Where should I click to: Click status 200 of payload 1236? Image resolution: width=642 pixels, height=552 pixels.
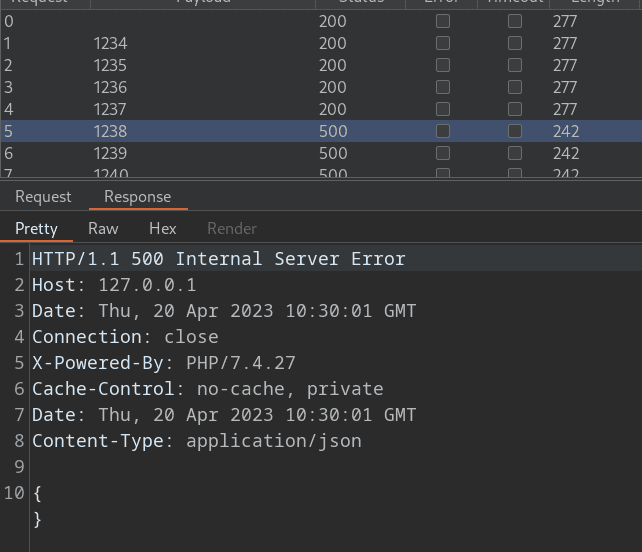point(333,87)
